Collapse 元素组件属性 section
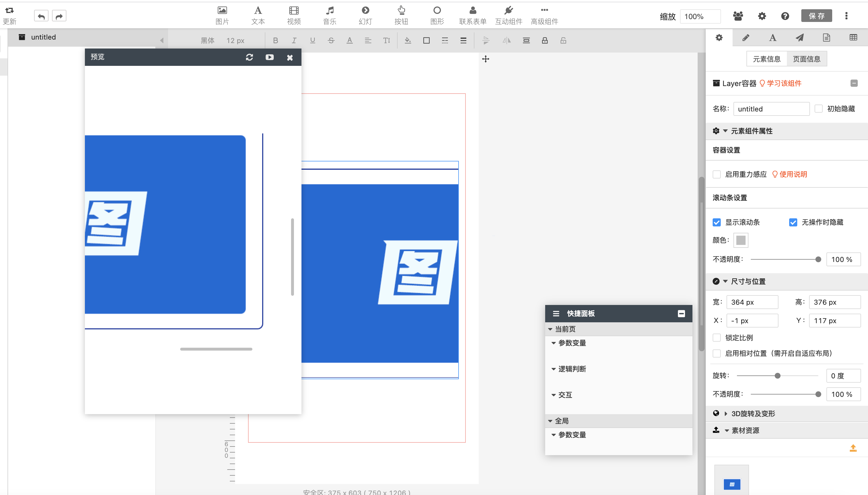 pos(725,131)
